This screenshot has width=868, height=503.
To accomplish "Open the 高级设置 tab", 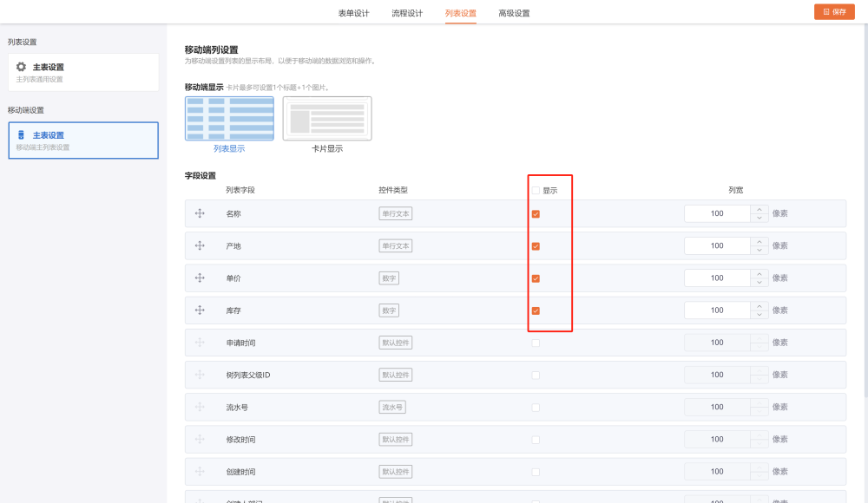I will coord(514,13).
